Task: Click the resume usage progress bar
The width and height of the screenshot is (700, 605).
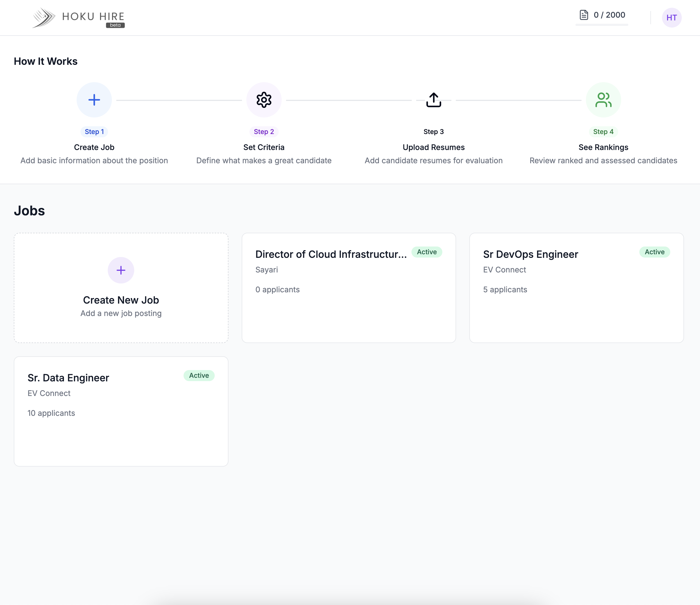Action: (602, 25)
